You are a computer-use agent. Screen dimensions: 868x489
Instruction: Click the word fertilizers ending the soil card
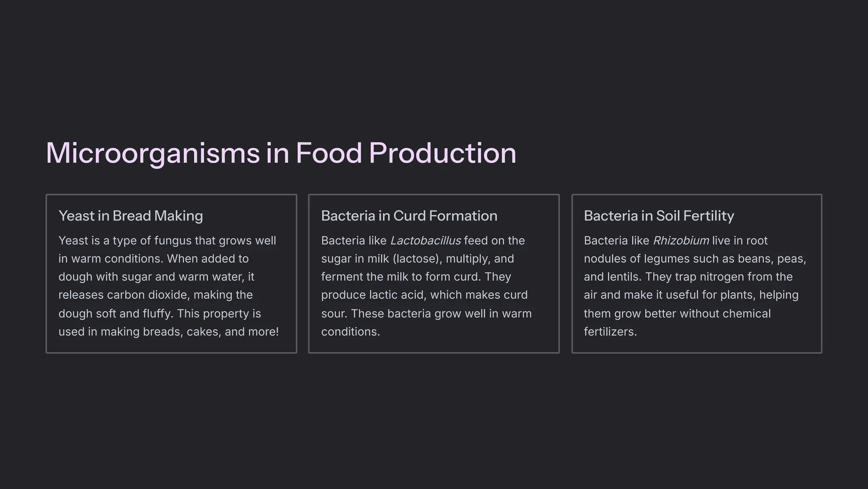(x=610, y=332)
